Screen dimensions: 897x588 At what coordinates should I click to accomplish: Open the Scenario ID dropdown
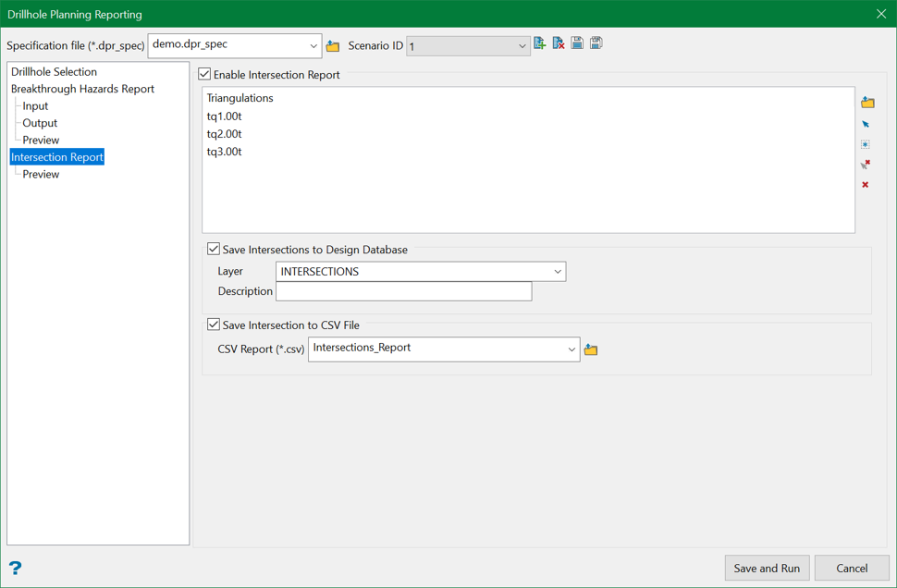coord(522,46)
